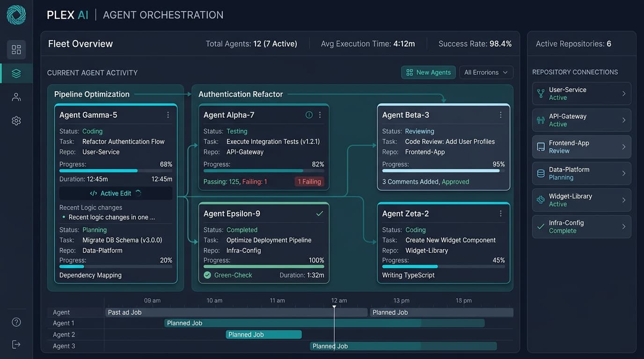
Task: Click the checkmark on Agent Epsilon-9
Action: [320, 214]
